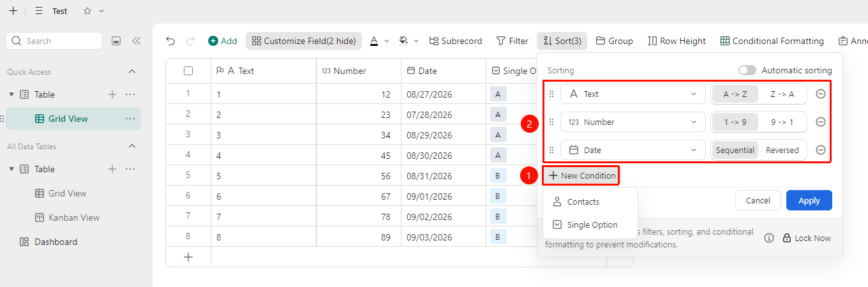868x287 pixels.
Task: Click the font color A icon
Action: point(374,41)
